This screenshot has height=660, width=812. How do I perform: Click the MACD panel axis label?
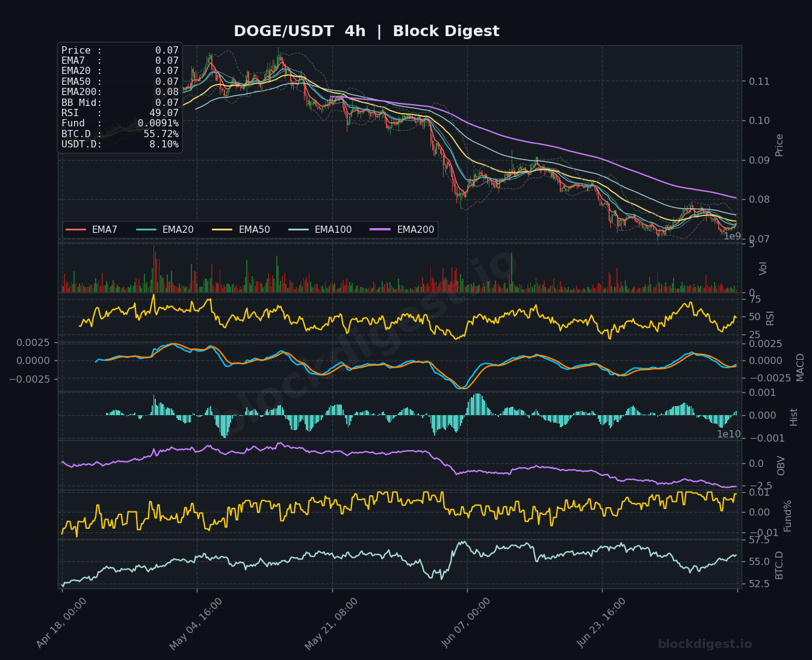pyautogui.click(x=800, y=367)
